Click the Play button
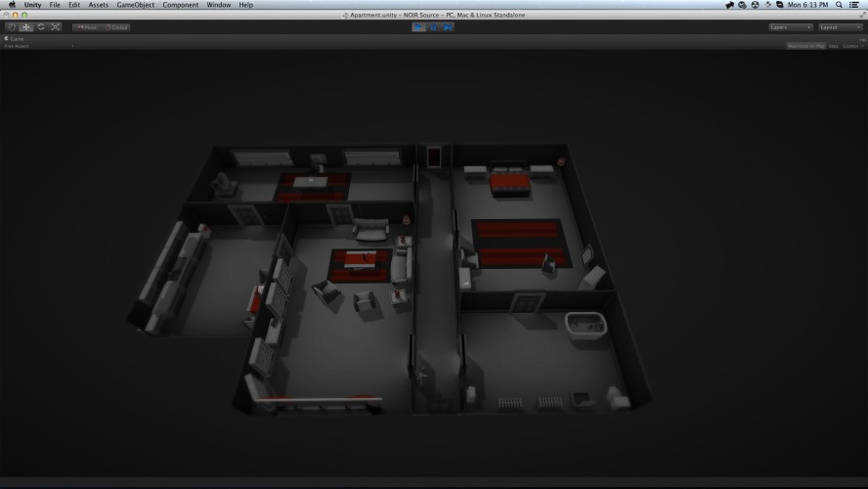Viewport: 868px width, 489px height. (x=418, y=27)
